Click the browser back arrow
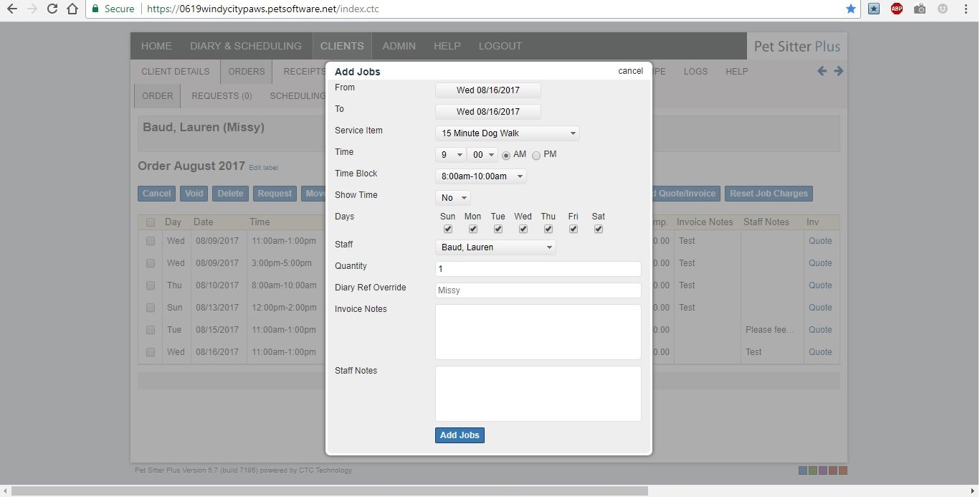 [x=11, y=9]
